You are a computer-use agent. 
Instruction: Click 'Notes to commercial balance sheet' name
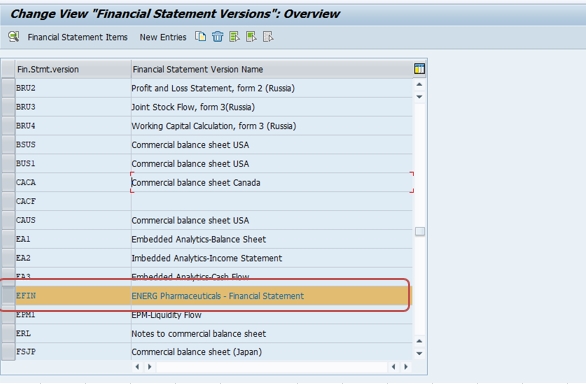199,334
